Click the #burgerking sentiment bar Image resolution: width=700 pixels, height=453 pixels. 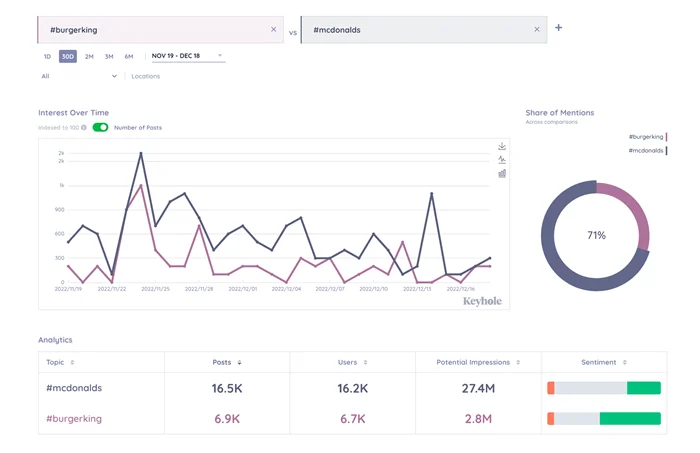604,419
